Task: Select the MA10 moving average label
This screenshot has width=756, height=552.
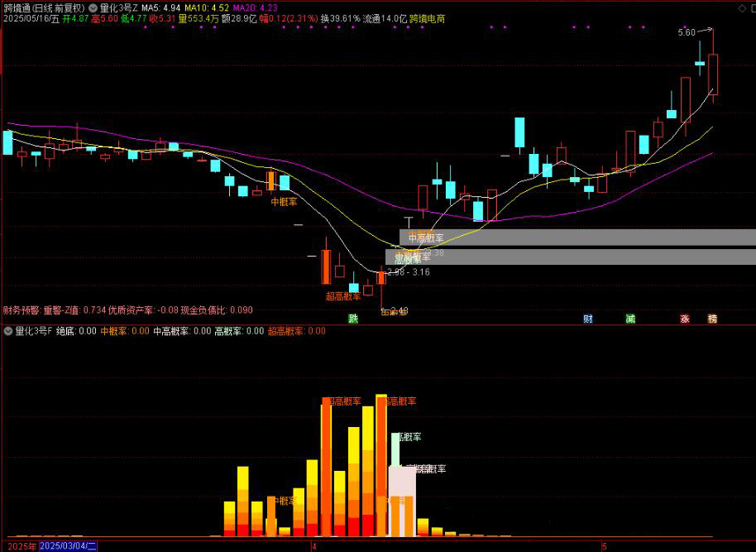Action: (x=209, y=7)
